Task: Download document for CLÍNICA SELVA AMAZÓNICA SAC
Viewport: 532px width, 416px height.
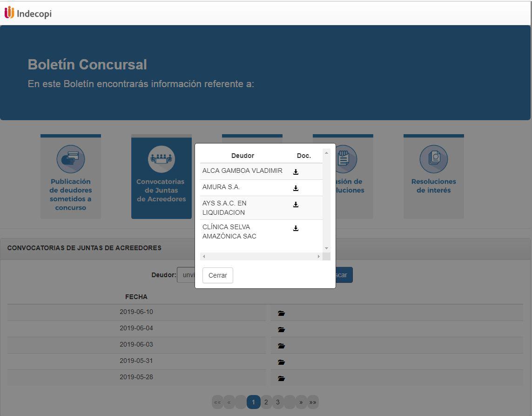Action: (x=295, y=227)
